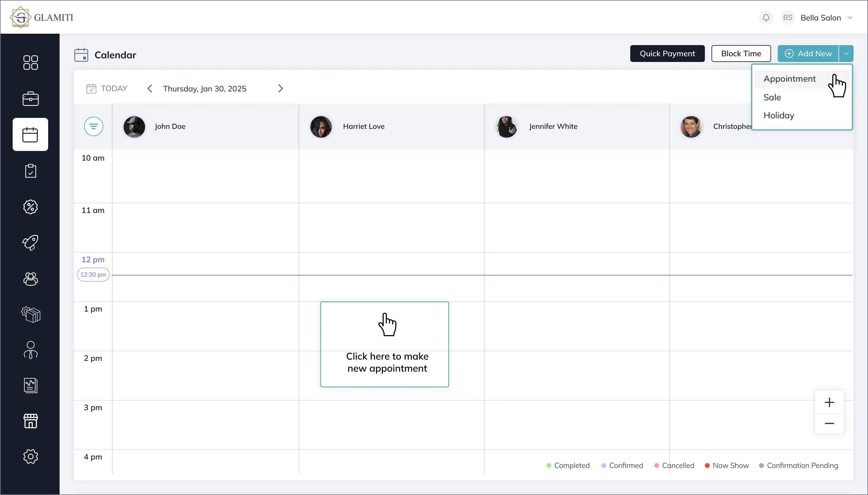Click the Add New button
Image resolution: width=868 pixels, height=495 pixels.
click(808, 54)
